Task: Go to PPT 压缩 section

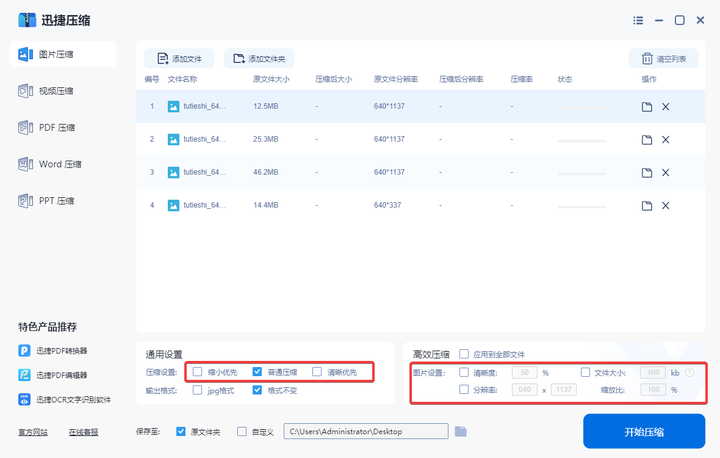Action: point(46,201)
